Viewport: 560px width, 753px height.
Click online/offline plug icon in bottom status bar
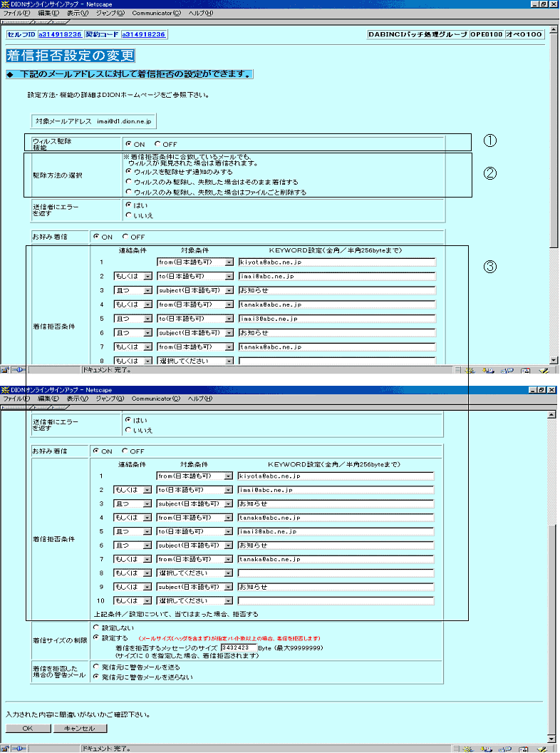point(19,749)
